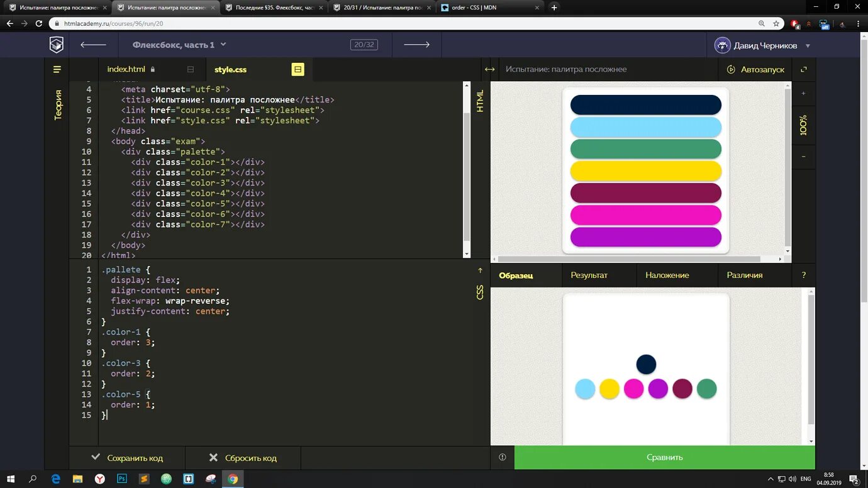Viewport: 868px width, 488px height.
Task: Select Образец tab
Action: pos(516,275)
